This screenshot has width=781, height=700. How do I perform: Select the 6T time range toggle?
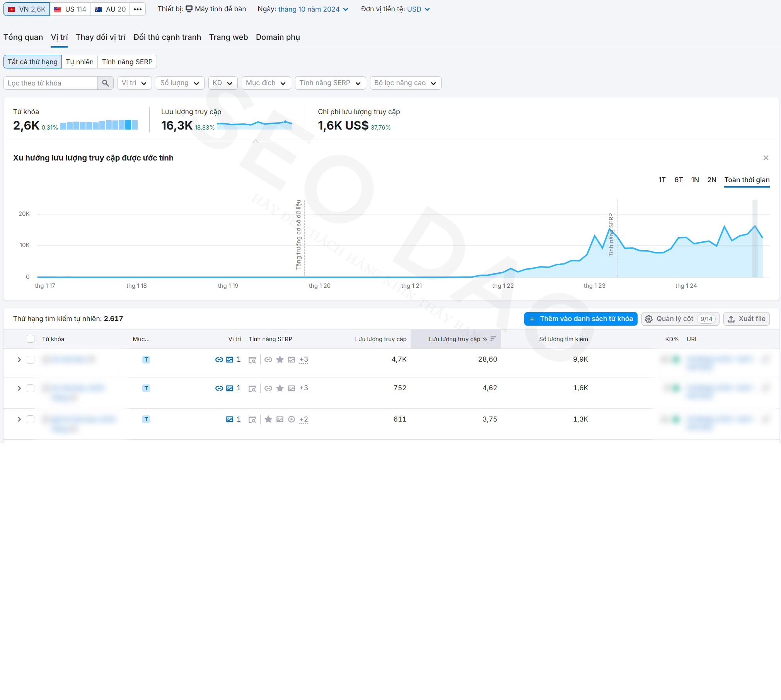pyautogui.click(x=679, y=180)
